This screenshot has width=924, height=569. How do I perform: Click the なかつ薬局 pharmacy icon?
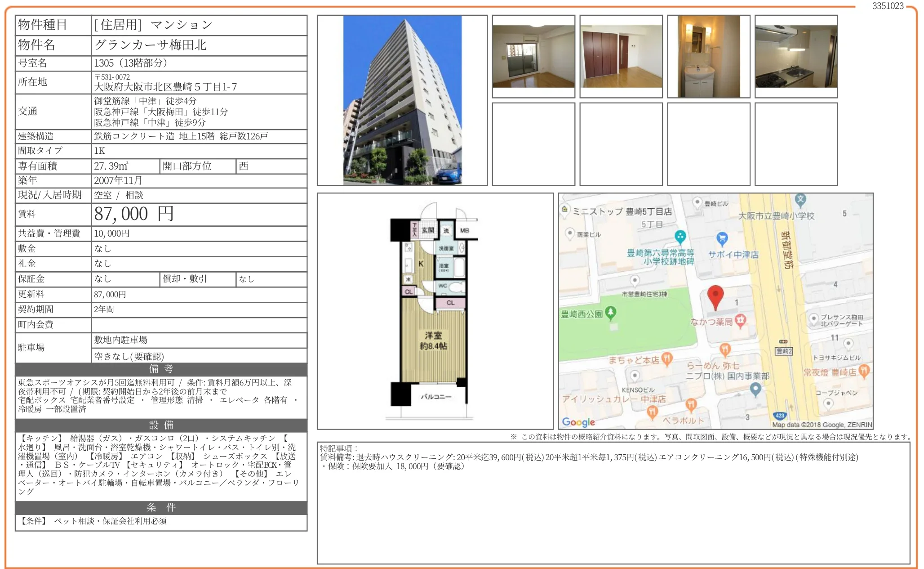point(740,320)
